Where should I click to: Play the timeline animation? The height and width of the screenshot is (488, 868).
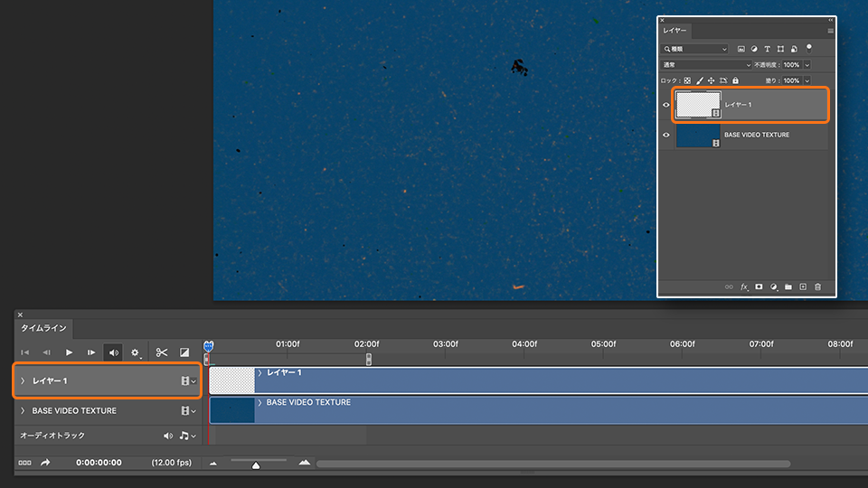pyautogui.click(x=70, y=352)
